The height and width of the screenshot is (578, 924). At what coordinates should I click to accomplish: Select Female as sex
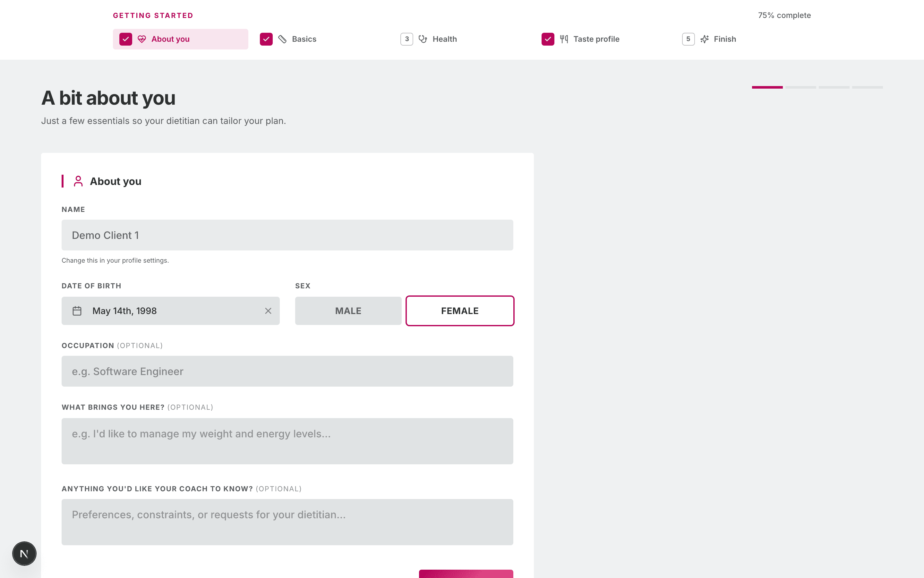(460, 311)
